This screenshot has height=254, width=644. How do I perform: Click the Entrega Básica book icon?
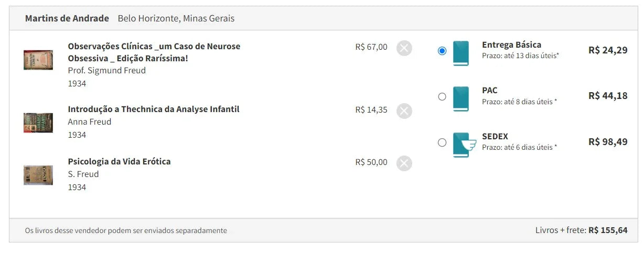point(460,53)
